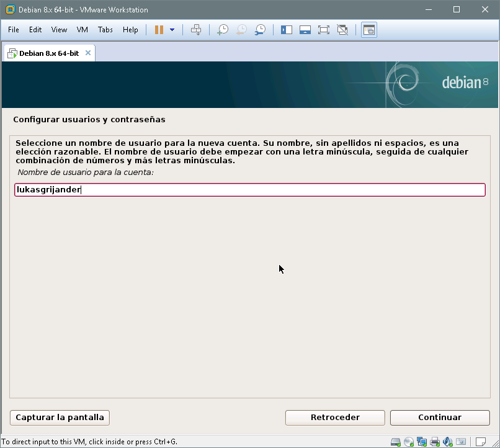Select the Debian 8.x 64-bit tab

[x=48, y=53]
